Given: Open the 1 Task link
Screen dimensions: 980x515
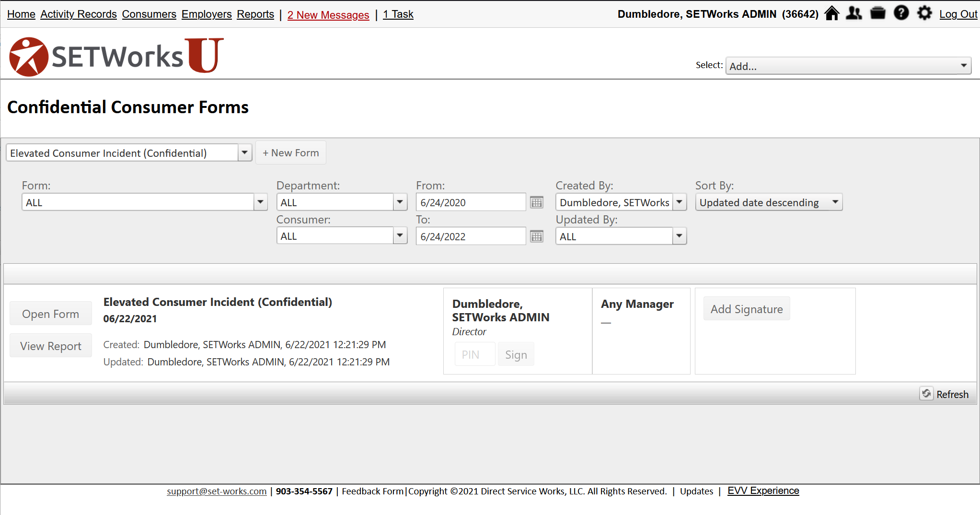Looking at the screenshot, I should click(398, 14).
